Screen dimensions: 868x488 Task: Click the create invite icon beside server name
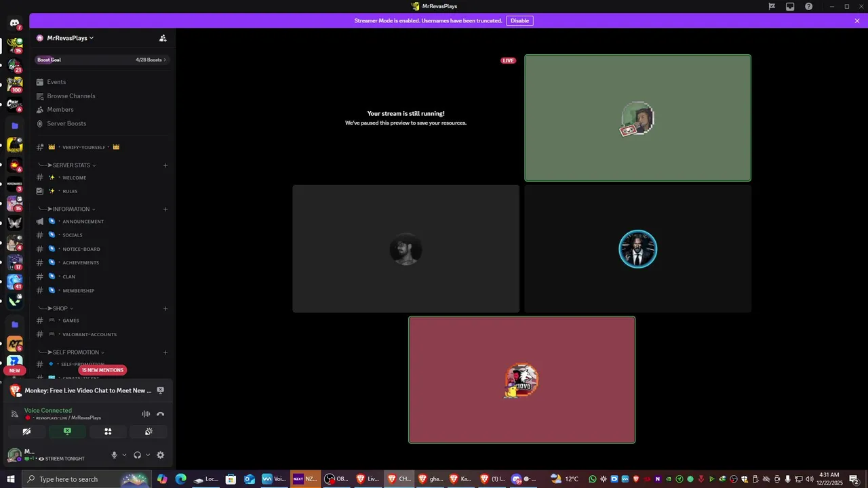click(163, 38)
